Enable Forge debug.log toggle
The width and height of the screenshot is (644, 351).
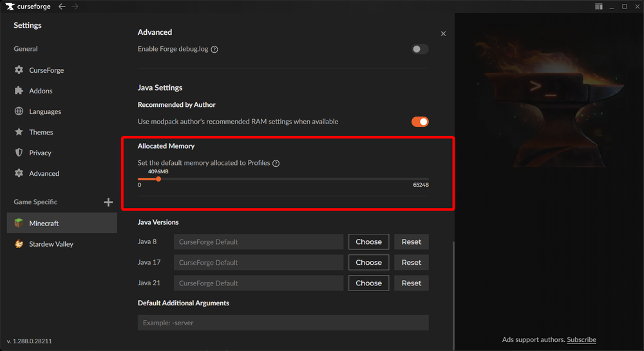pyautogui.click(x=420, y=49)
